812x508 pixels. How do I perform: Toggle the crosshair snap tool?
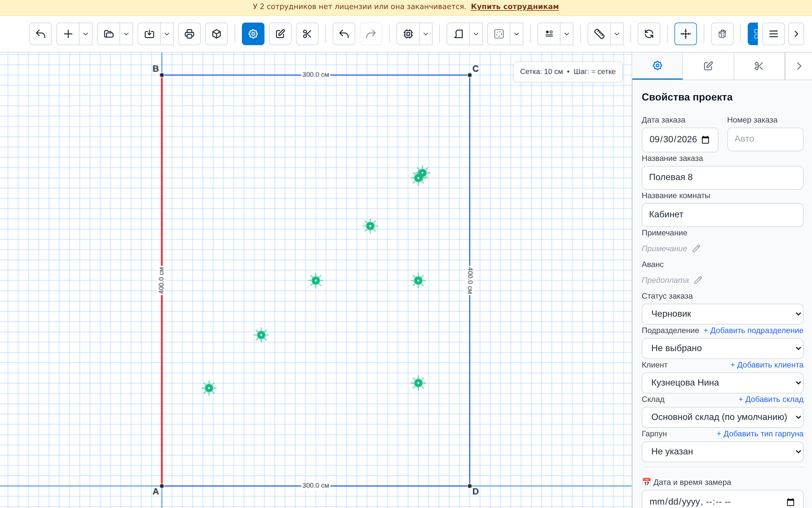coord(685,34)
